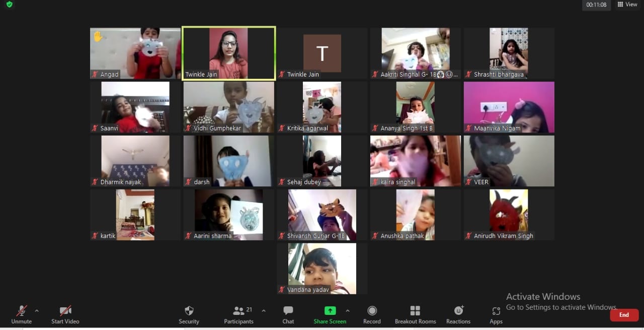The width and height of the screenshot is (644, 330).
Task: Select Ananya Singh 1st B video tile
Action: coord(416,107)
